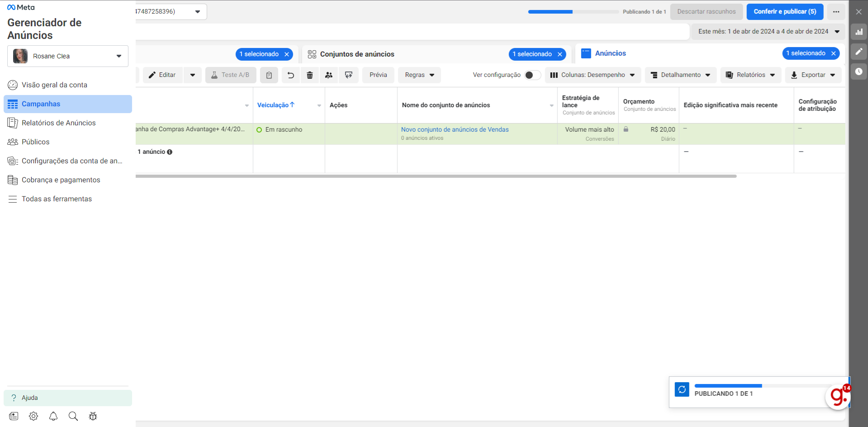
Task: Clear campaign '1 selecionado' filter
Action: (x=287, y=54)
